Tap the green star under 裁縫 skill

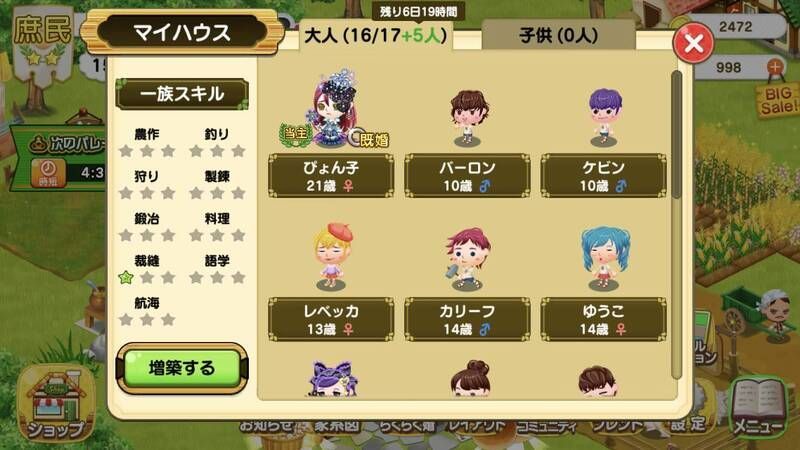pos(126,278)
